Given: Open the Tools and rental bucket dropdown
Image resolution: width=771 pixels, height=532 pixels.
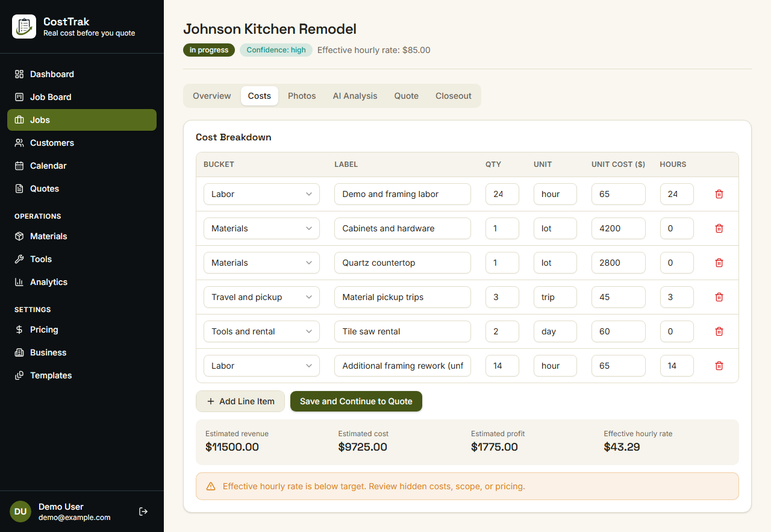Looking at the screenshot, I should [x=261, y=331].
